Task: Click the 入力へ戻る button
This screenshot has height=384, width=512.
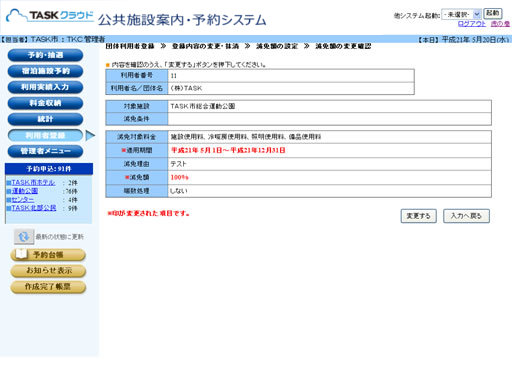Action: pyautogui.click(x=466, y=216)
